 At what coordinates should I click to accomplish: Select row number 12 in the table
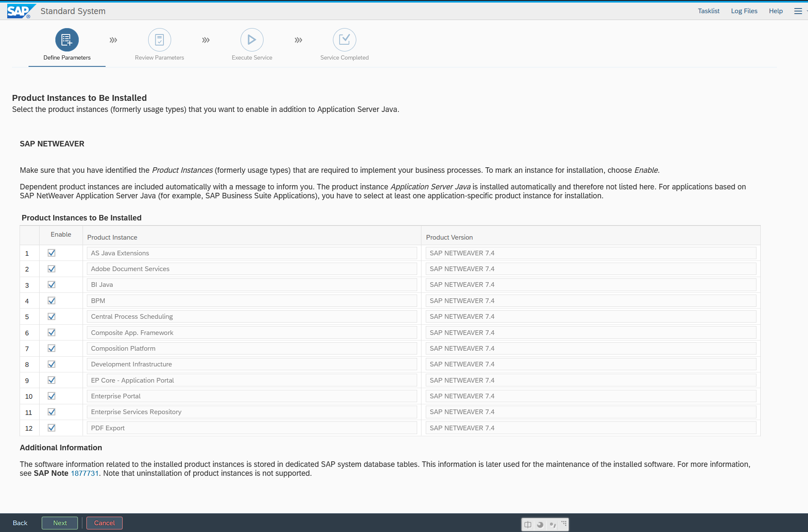click(29, 429)
